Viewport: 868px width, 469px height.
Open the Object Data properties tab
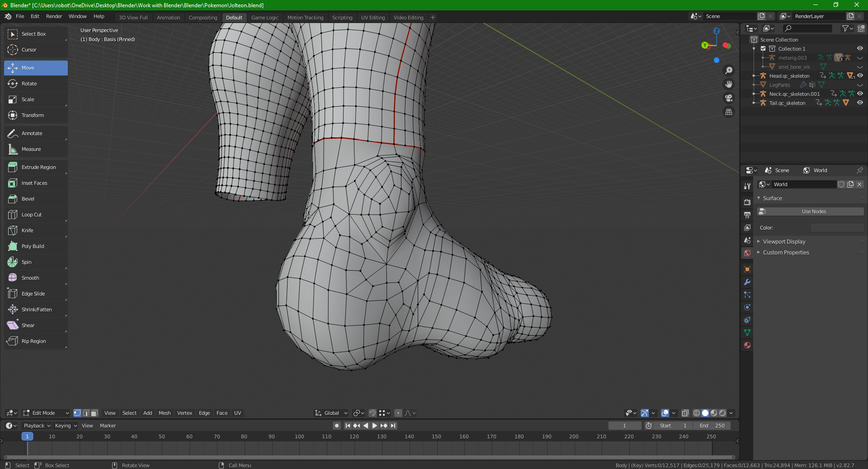pyautogui.click(x=747, y=333)
